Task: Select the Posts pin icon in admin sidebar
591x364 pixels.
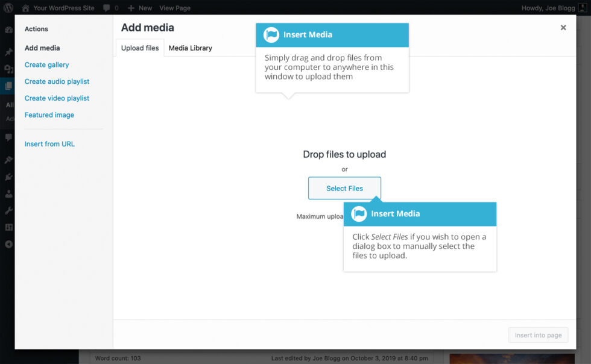Action: pyautogui.click(x=8, y=52)
